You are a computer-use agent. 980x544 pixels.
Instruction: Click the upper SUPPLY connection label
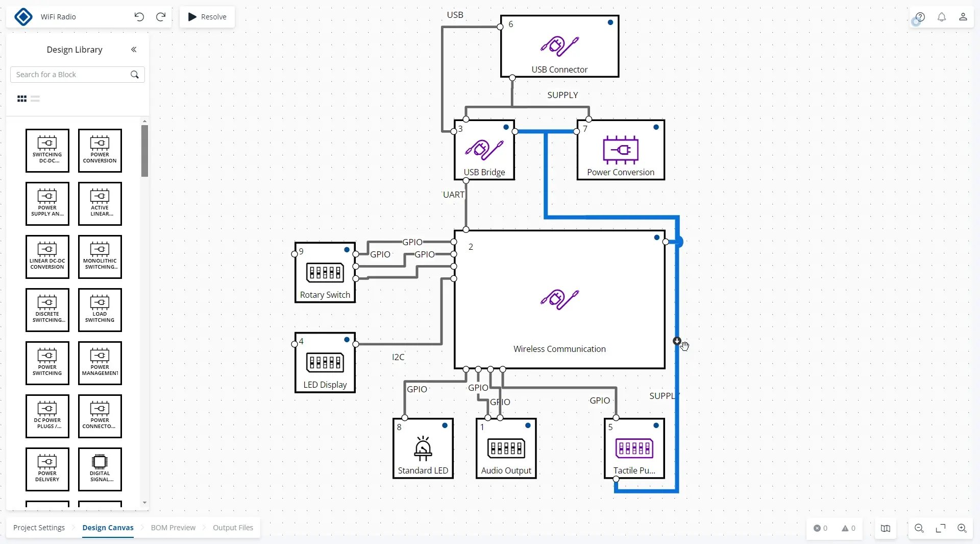pos(562,95)
